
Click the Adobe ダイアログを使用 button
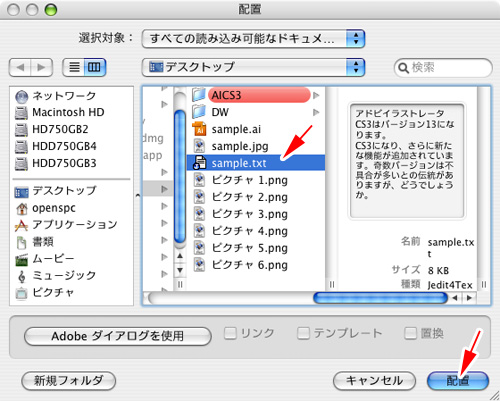[118, 336]
